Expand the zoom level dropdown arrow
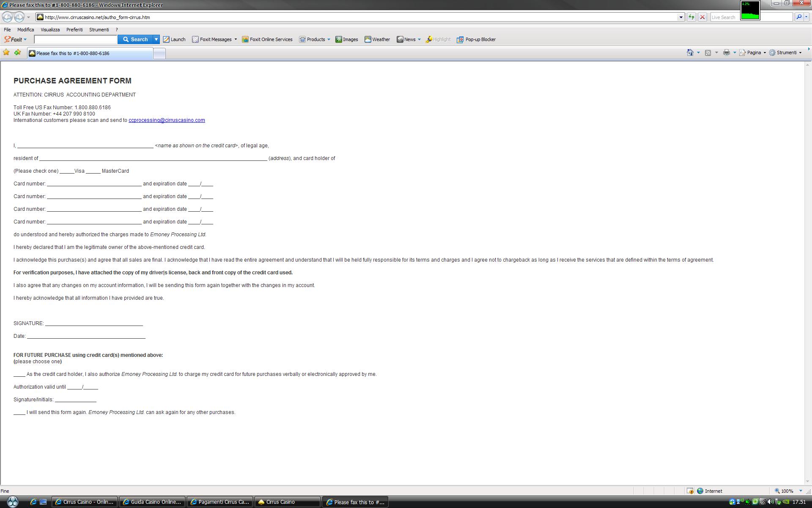The image size is (812, 508). click(801, 491)
